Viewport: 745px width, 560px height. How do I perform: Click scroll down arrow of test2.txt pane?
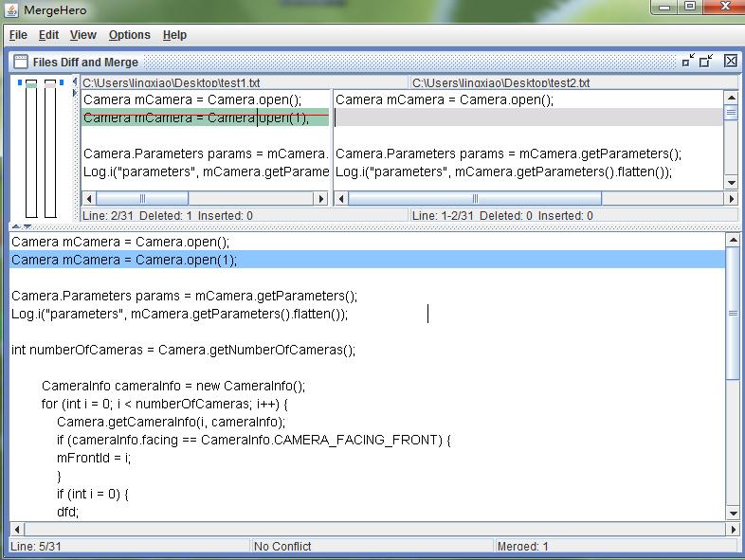[x=731, y=183]
